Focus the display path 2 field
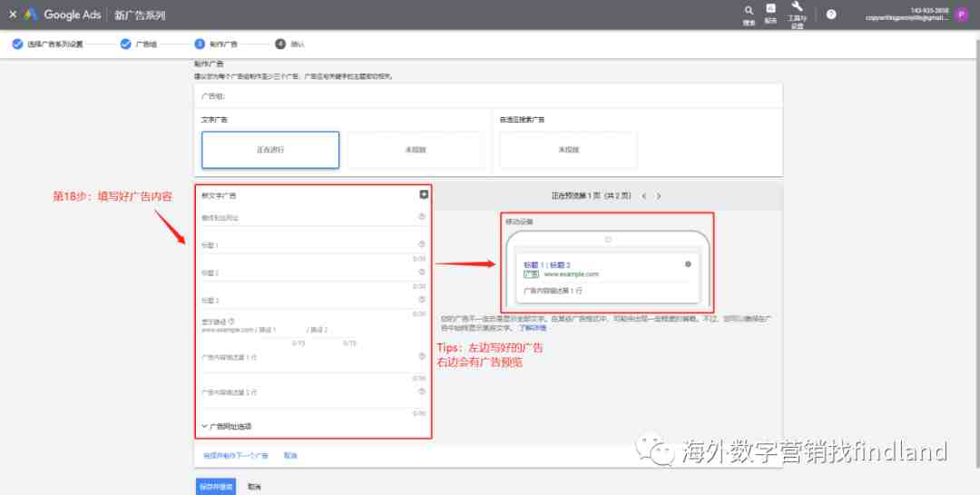The width and height of the screenshot is (980, 495). coord(334,330)
